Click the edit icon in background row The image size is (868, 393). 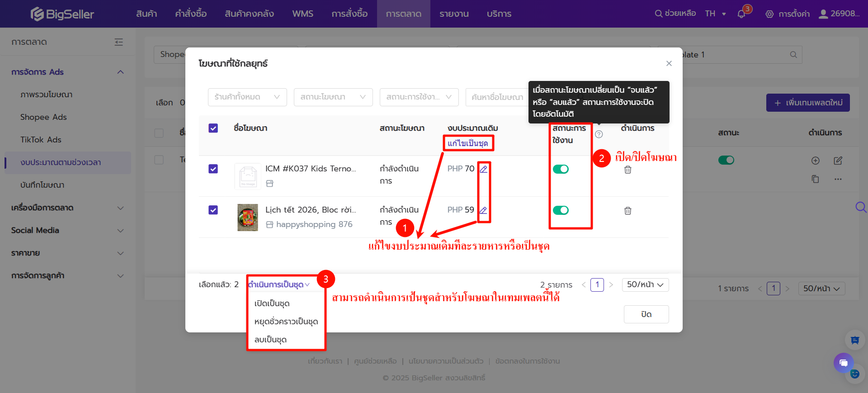coord(838,161)
